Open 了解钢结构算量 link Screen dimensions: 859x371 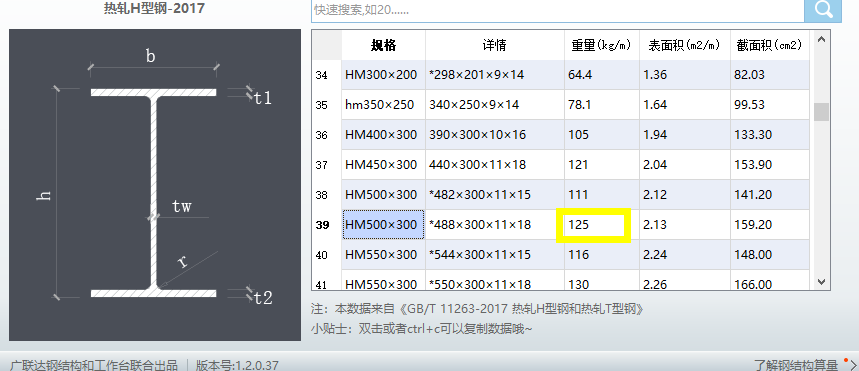click(795, 364)
